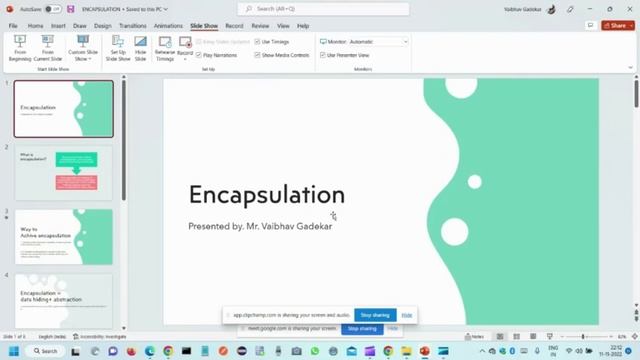Click the zoom out minus button
640x360 pixels.
[562, 336]
